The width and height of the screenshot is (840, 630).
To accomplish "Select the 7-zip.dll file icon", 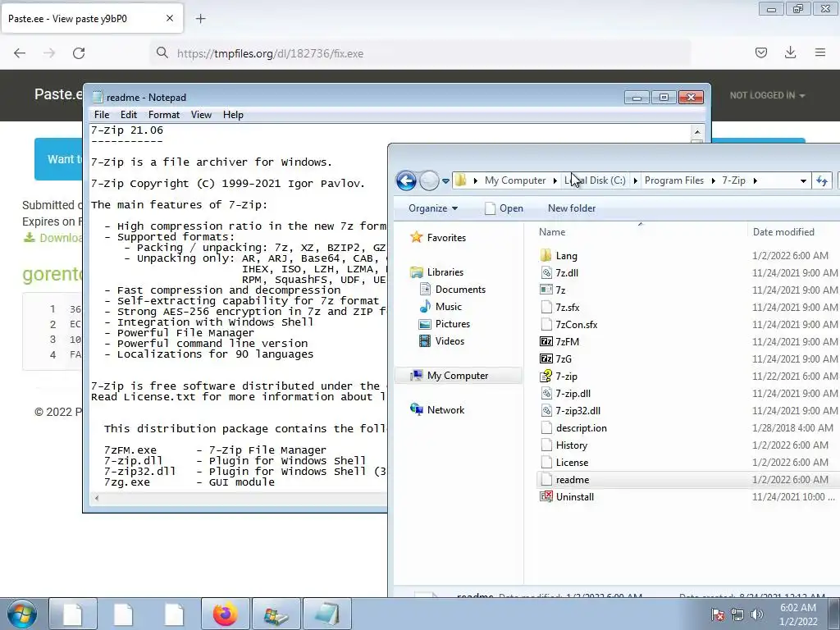I will (546, 393).
